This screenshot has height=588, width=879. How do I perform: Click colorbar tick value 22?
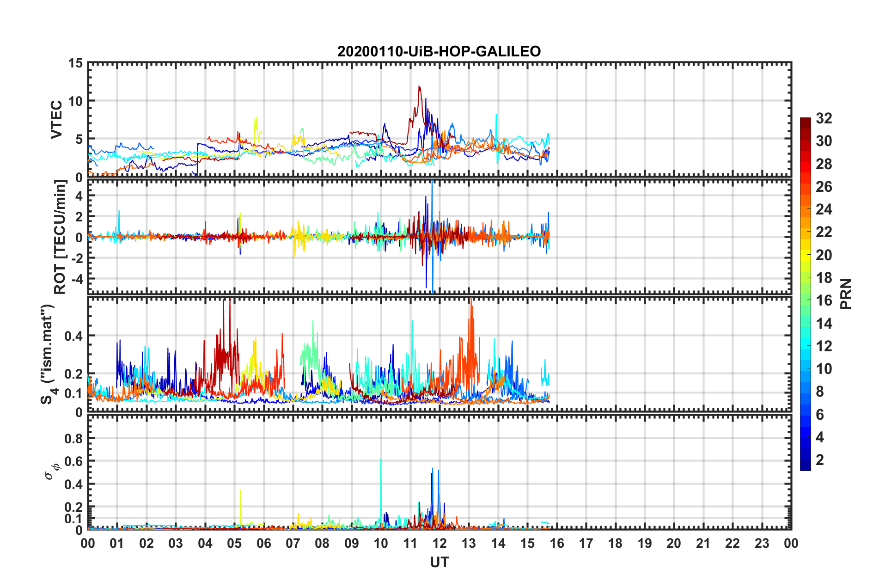824,232
